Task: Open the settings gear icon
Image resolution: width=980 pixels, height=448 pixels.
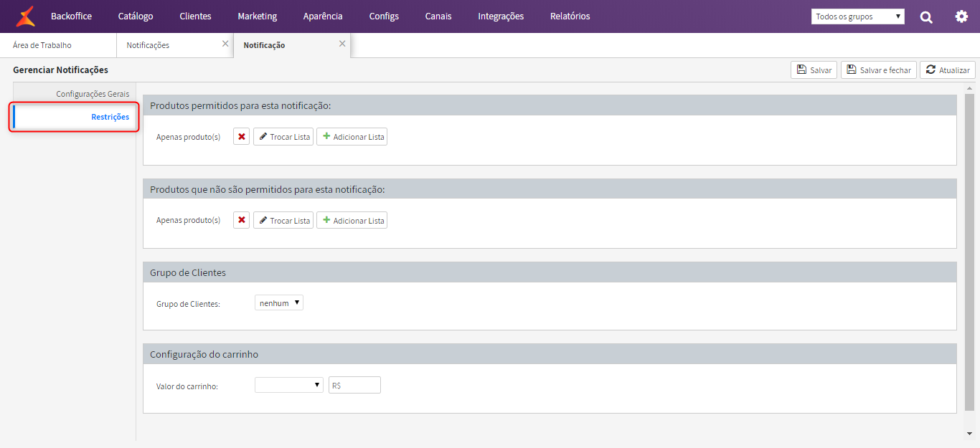Action: 961,16
